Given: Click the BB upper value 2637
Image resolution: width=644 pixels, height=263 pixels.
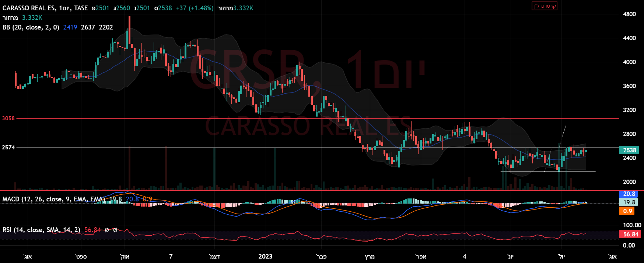Looking at the screenshot, I should (88, 27).
